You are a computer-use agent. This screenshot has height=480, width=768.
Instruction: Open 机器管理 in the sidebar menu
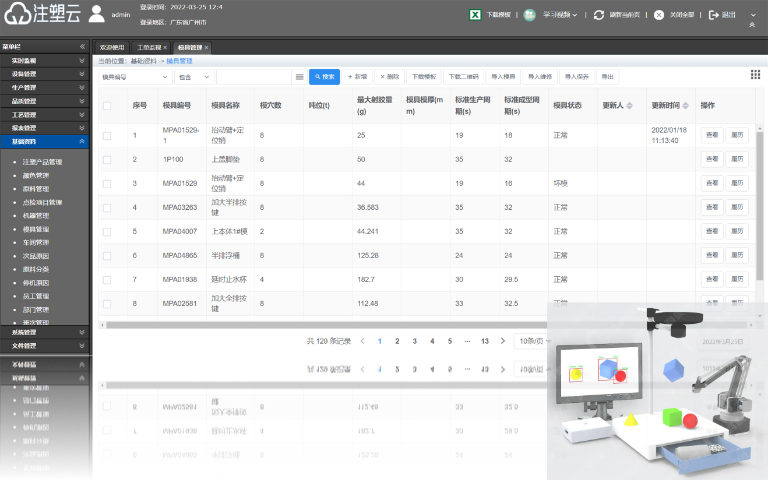pyautogui.click(x=35, y=215)
